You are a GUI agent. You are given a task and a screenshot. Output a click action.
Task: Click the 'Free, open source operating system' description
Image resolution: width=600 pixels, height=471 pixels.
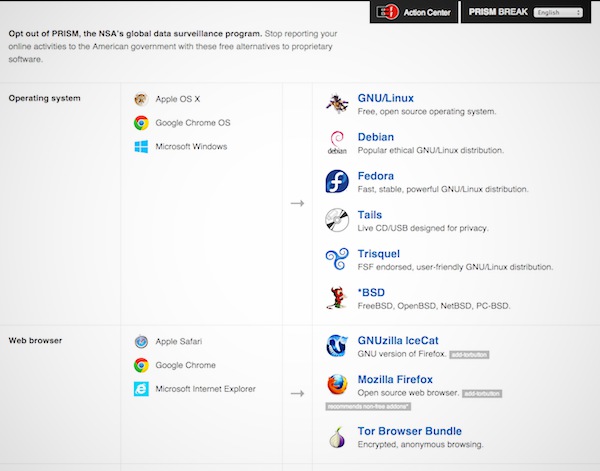[x=427, y=112]
